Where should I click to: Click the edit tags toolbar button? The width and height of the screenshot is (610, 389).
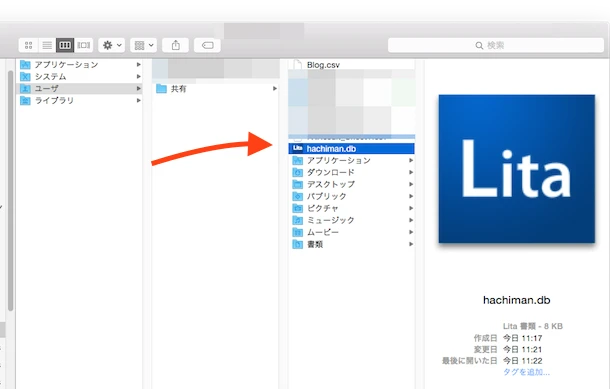coord(207,46)
